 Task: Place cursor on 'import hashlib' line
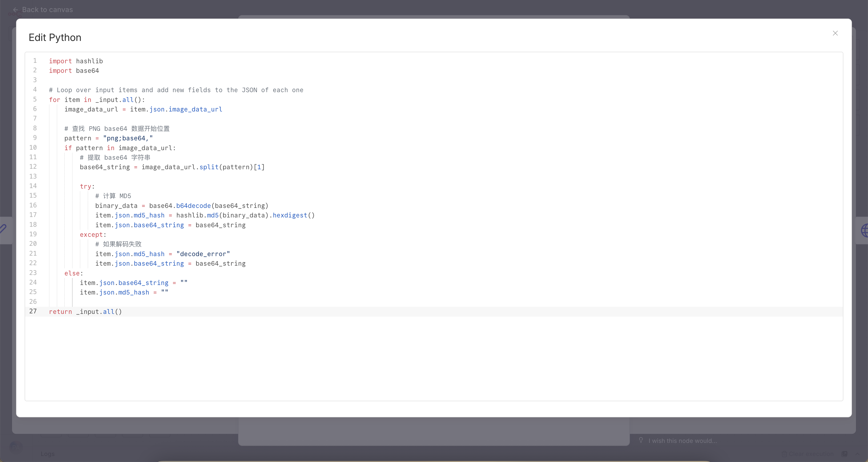coord(76,61)
